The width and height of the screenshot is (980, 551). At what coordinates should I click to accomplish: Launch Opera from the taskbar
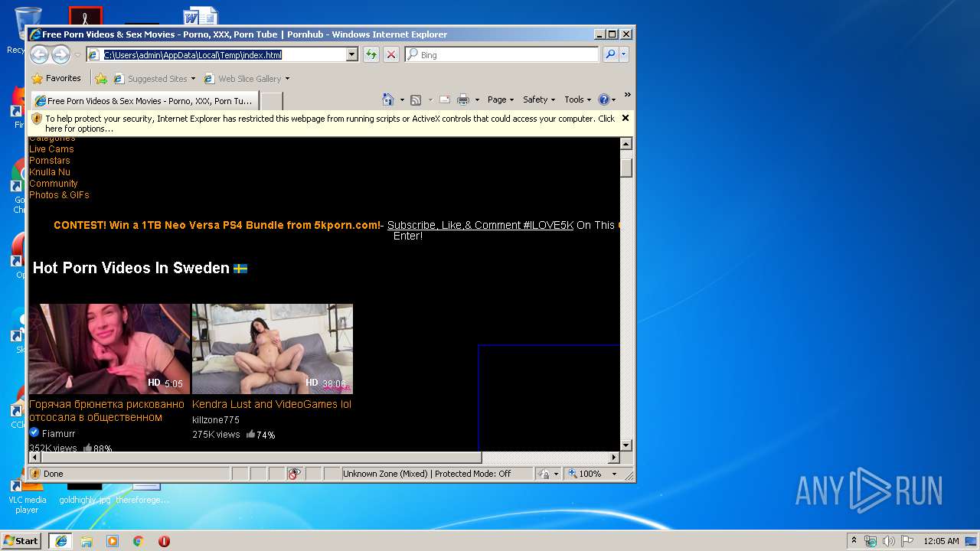tap(164, 541)
